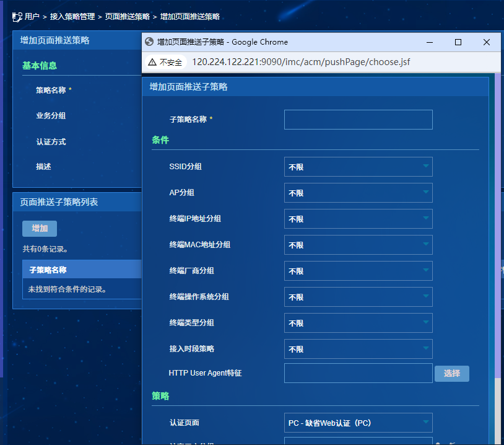504x445 pixels.
Task: Click the 基本信息 section heading
Action: click(x=40, y=66)
